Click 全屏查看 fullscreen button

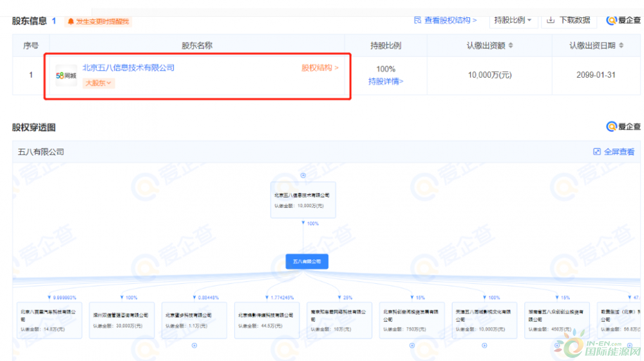614,152
